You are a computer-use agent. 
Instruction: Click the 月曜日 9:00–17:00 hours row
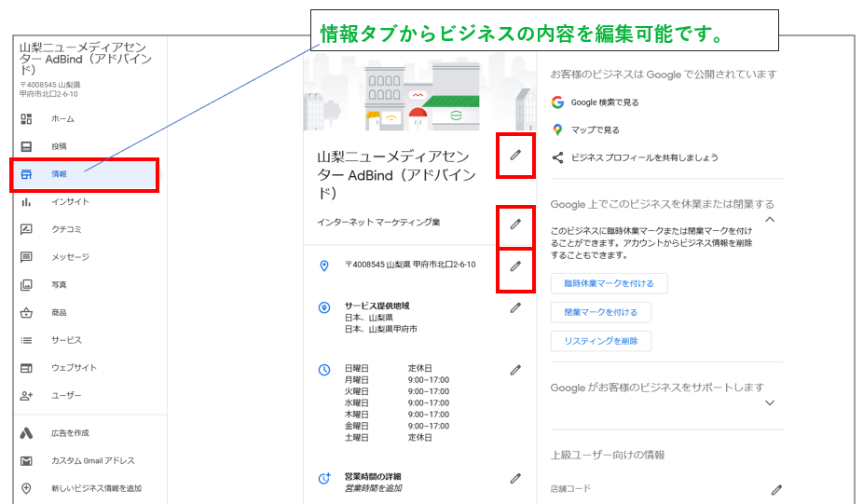(397, 380)
